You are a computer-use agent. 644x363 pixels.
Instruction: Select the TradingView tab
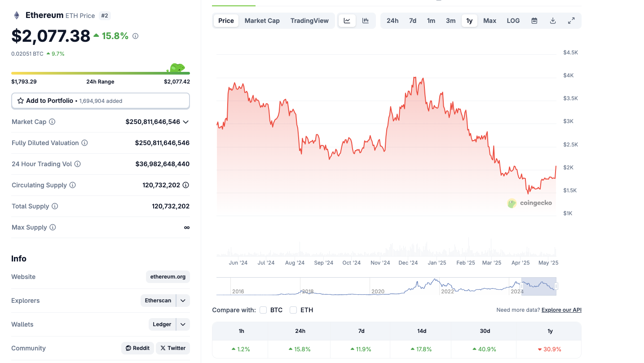click(309, 21)
